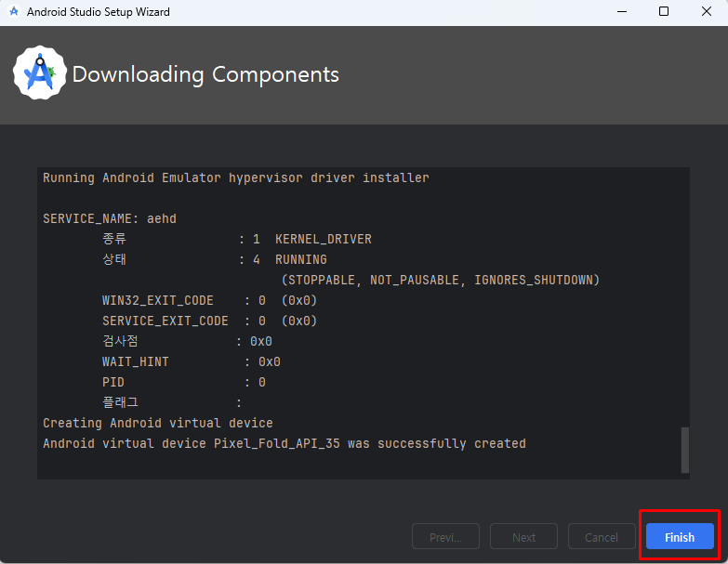Click the log output vertical scrollbar thumb
This screenshot has height=564, width=728.
[685, 450]
